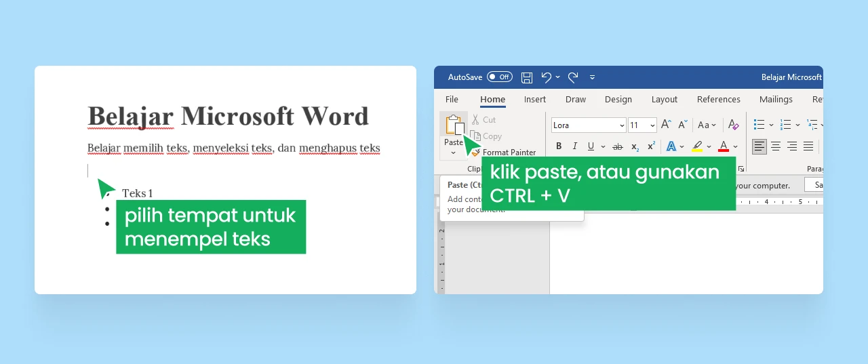
Task: Open the Change Case Aa dropdown
Action: 707,125
